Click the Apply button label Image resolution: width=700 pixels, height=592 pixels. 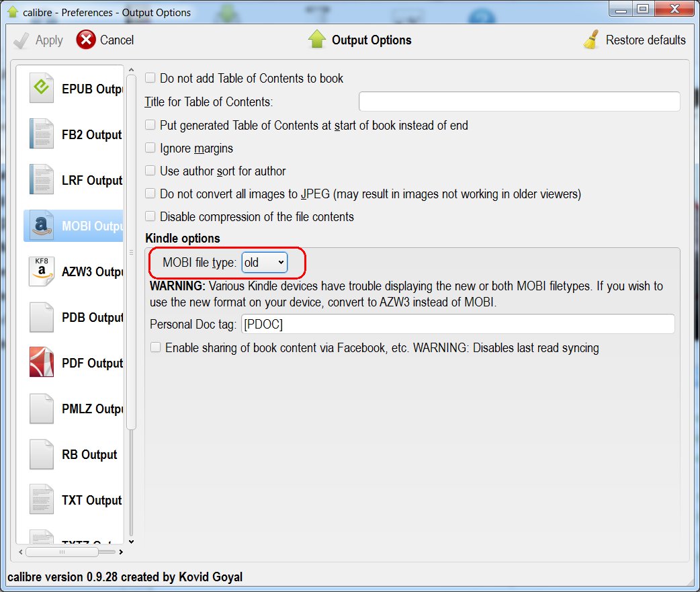click(49, 40)
